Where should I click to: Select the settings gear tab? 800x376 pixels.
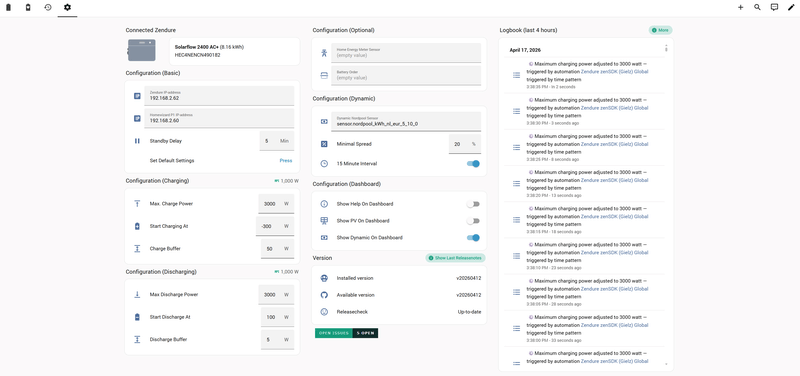pos(67,8)
